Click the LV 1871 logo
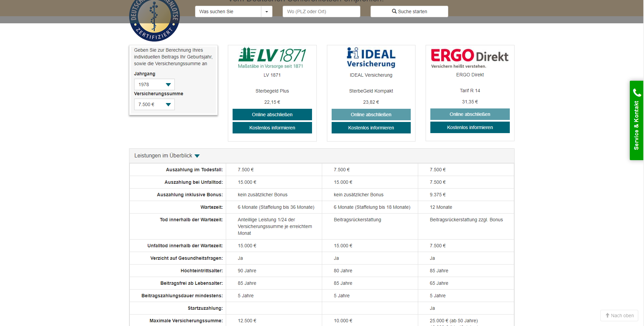The width and height of the screenshot is (644, 326). click(272, 58)
